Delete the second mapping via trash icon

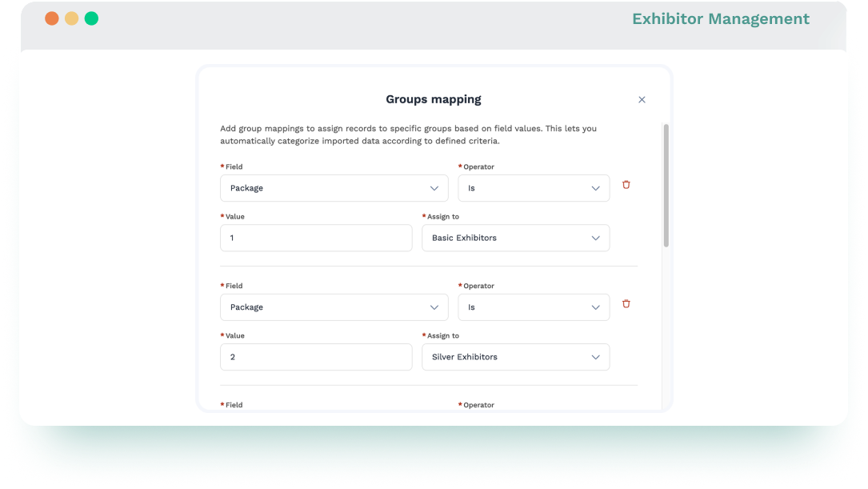626,304
